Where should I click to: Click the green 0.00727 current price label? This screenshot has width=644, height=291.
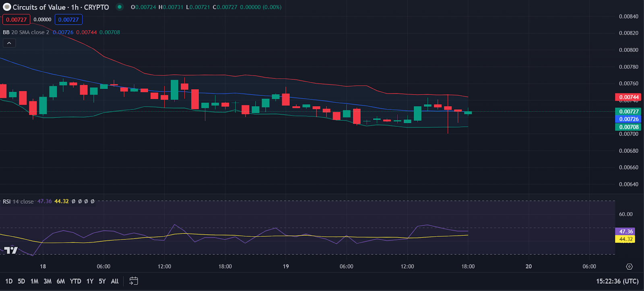point(628,111)
